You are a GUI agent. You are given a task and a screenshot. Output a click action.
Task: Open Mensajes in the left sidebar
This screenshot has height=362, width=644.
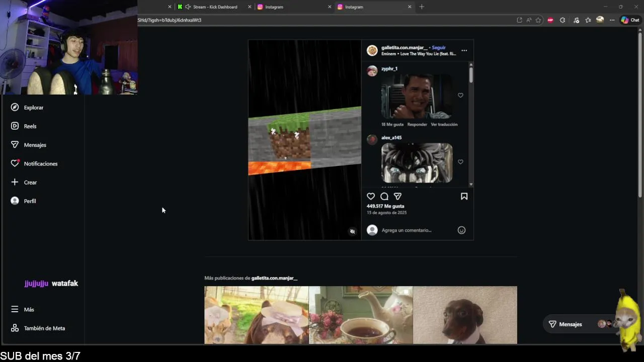pos(29,145)
